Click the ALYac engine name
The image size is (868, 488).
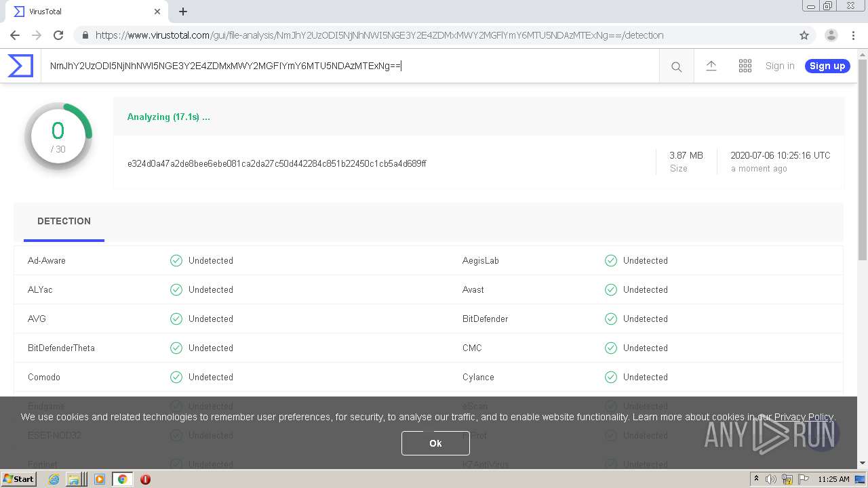[40, 289]
